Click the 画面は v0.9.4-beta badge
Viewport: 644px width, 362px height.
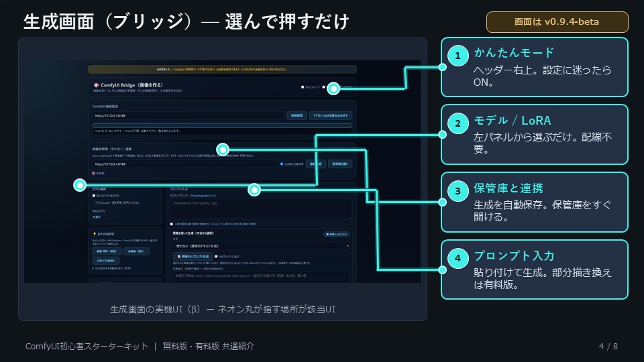(x=557, y=21)
